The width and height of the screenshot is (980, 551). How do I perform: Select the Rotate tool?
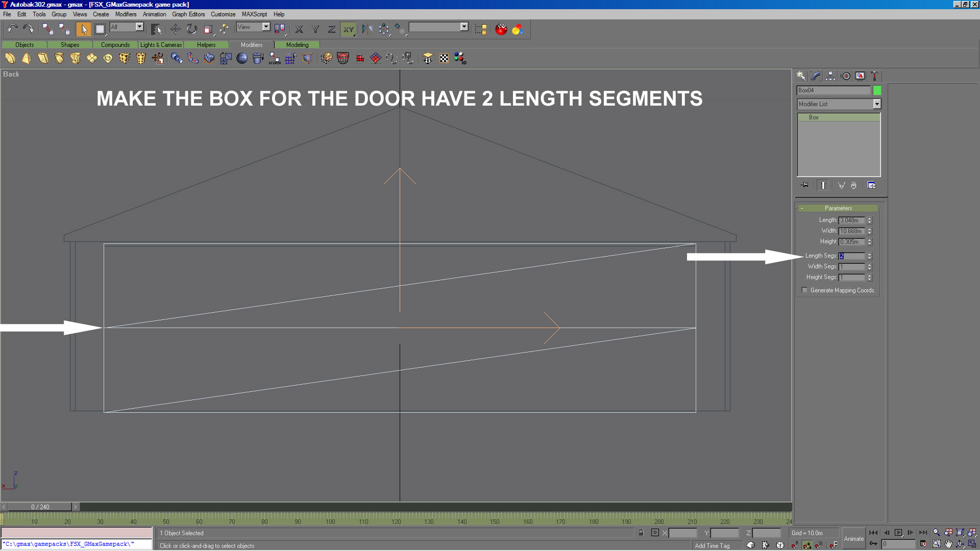191,29
